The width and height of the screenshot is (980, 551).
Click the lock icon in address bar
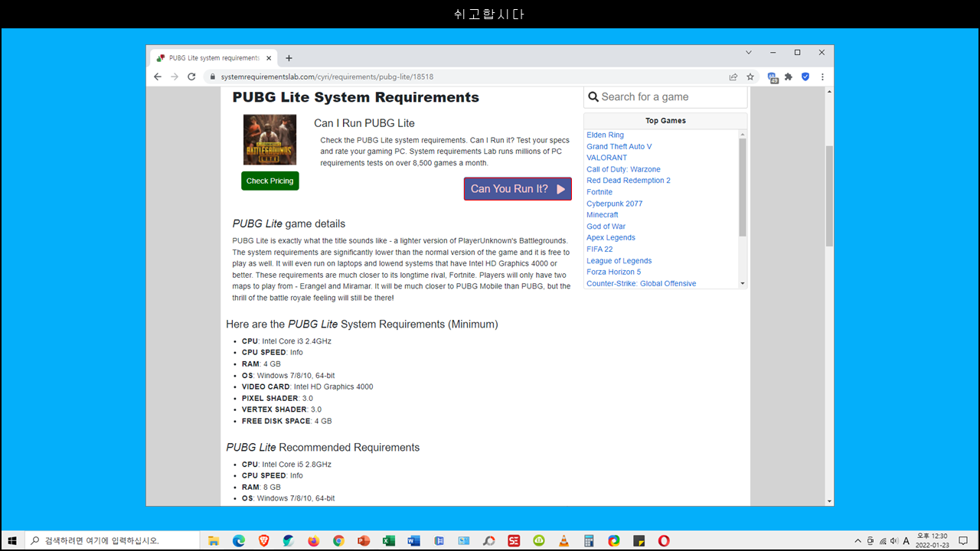[213, 77]
